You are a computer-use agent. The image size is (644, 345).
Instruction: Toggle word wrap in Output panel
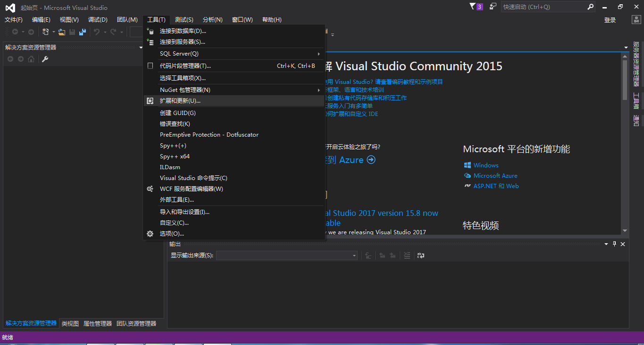pyautogui.click(x=421, y=255)
